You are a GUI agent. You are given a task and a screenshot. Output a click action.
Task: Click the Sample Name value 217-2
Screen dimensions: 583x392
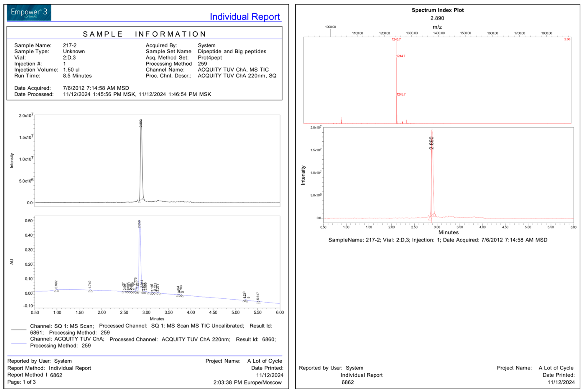pyautogui.click(x=70, y=45)
